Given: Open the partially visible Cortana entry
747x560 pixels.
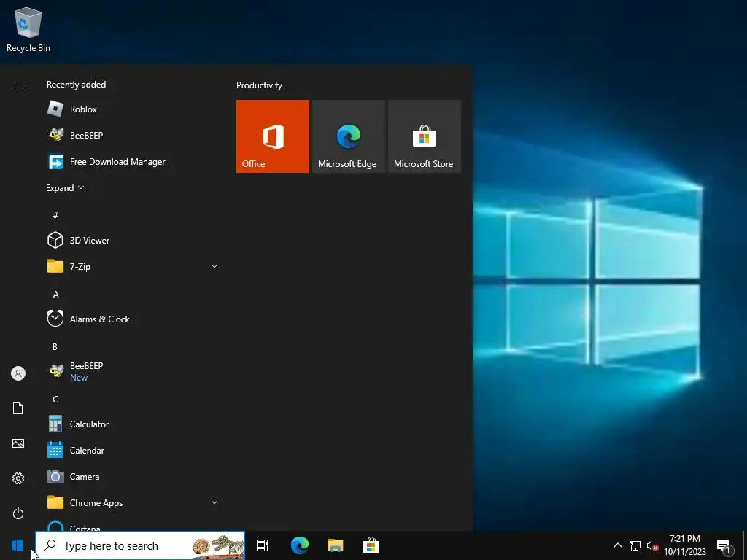Looking at the screenshot, I should (133, 525).
